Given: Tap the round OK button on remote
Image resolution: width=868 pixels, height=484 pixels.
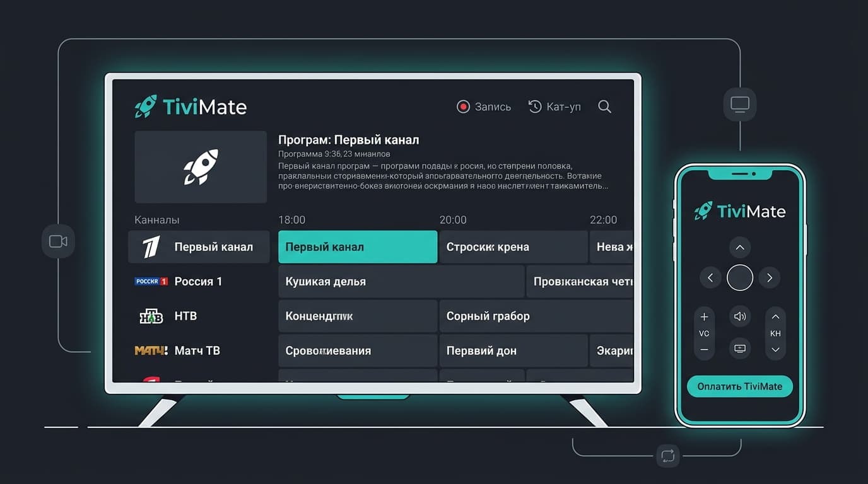Looking at the screenshot, I should pyautogui.click(x=740, y=277).
